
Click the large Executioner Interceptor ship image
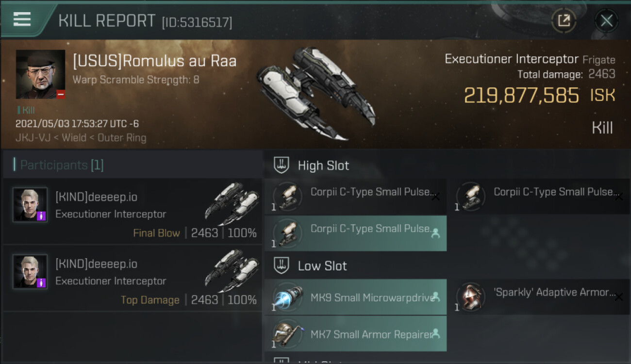315,93
